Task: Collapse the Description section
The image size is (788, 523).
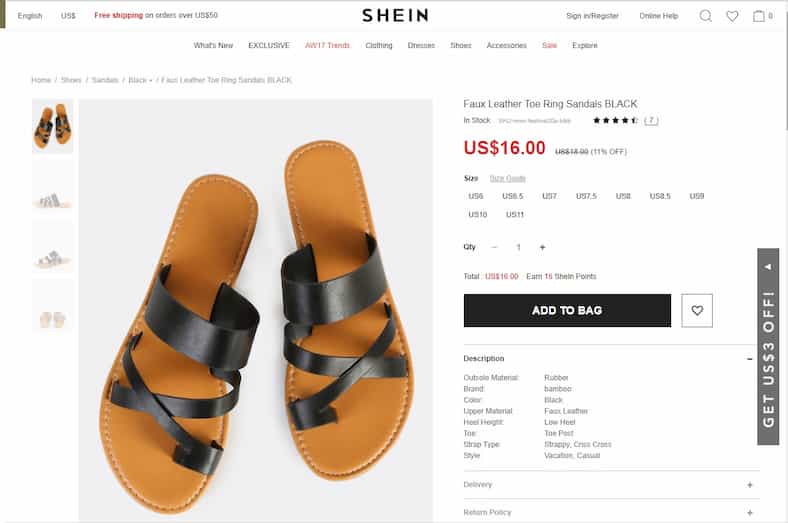Action: (749, 359)
